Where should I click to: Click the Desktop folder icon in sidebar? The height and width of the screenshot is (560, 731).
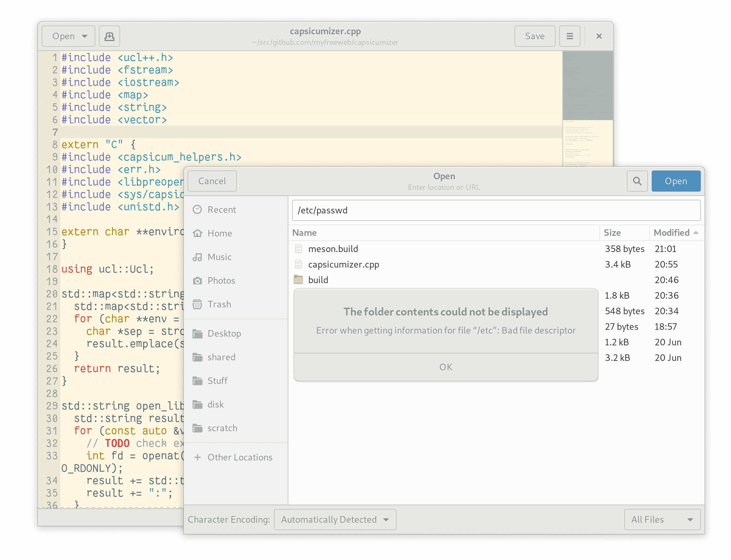click(197, 334)
